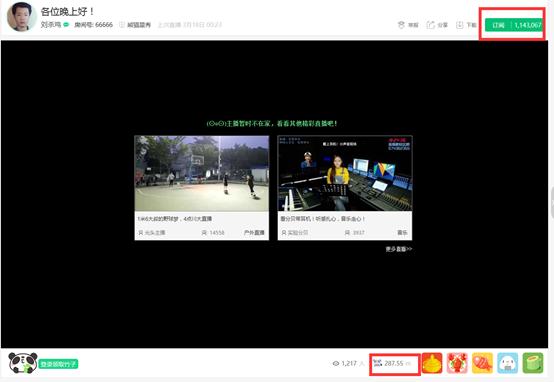Click the 音乐 category link
This screenshot has width=554, height=382.
tap(402, 233)
